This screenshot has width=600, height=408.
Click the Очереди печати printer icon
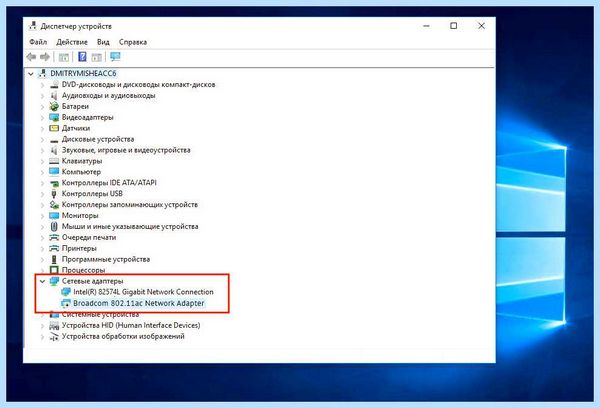(54, 238)
